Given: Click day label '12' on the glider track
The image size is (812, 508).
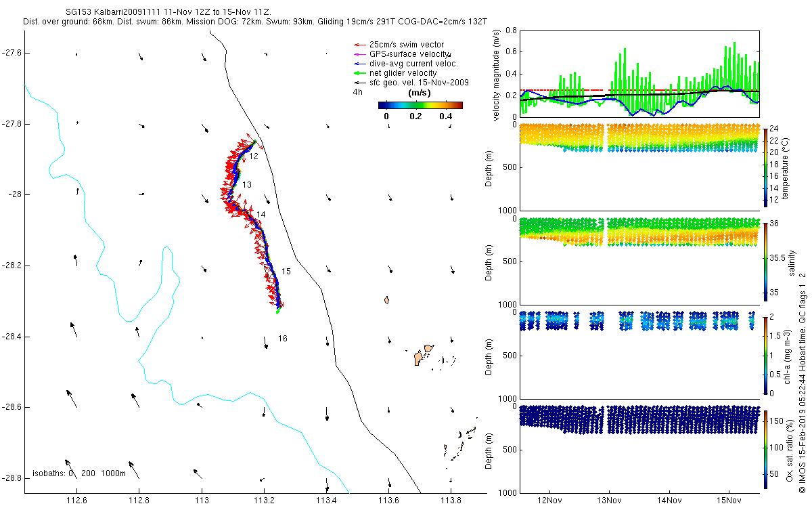Looking at the screenshot, I should pos(254,156).
